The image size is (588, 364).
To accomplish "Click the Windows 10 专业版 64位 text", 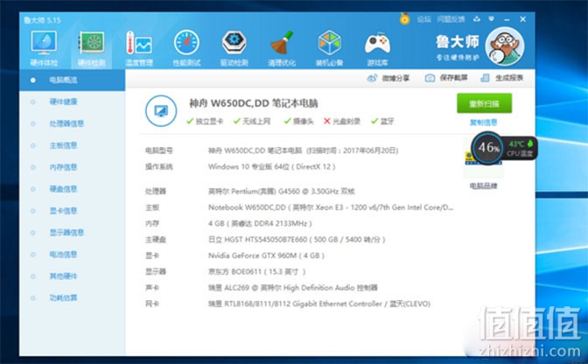I will click(272, 167).
